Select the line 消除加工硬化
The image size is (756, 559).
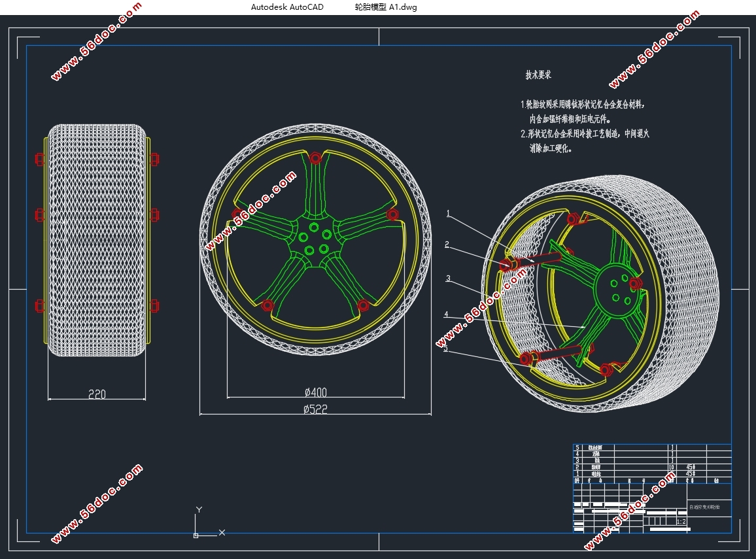pyautogui.click(x=551, y=148)
